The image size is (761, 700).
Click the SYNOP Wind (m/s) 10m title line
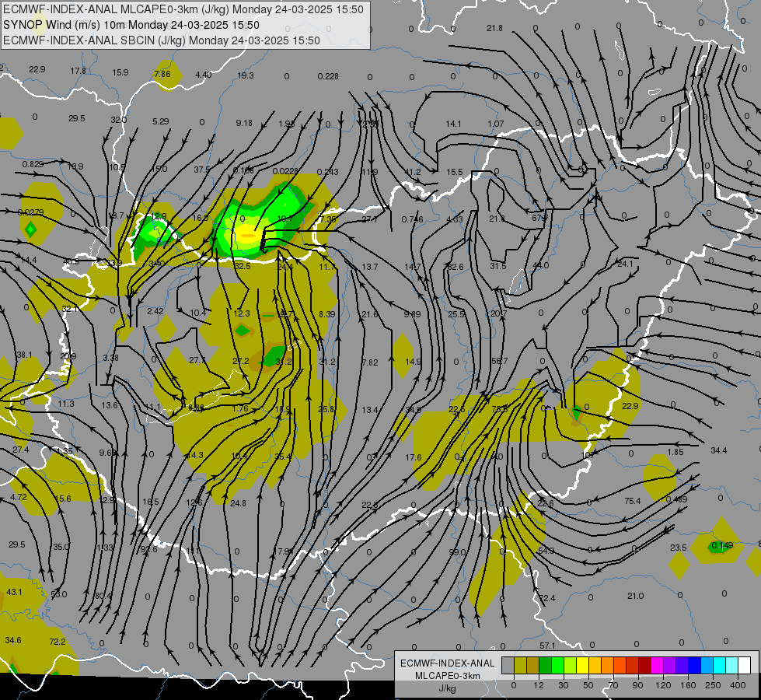coord(131,25)
